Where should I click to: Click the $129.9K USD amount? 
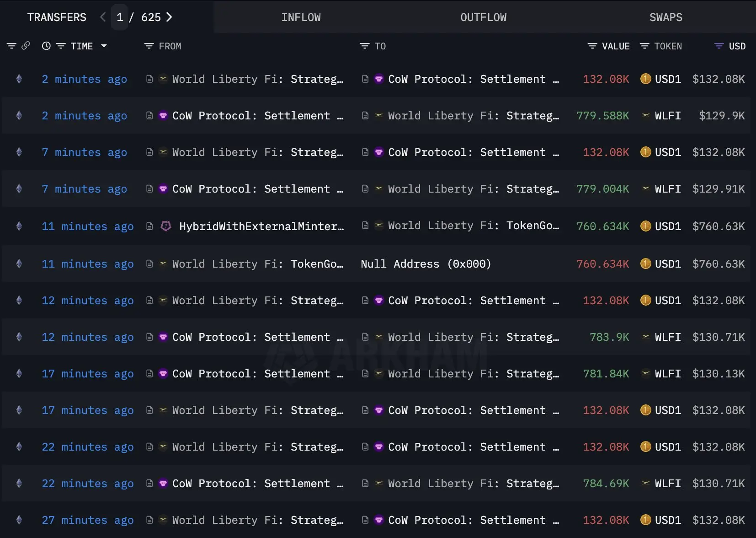coord(722,116)
